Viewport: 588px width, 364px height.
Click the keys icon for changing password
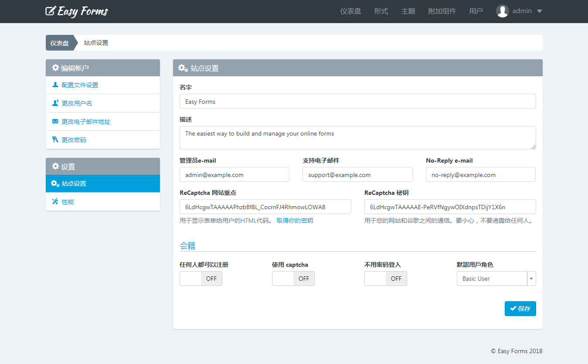click(x=55, y=140)
